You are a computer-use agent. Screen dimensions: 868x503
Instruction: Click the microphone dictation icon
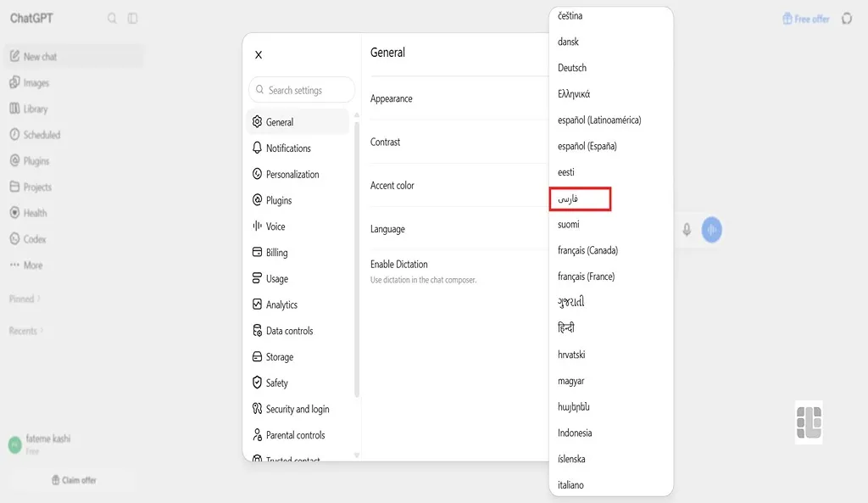coord(687,229)
